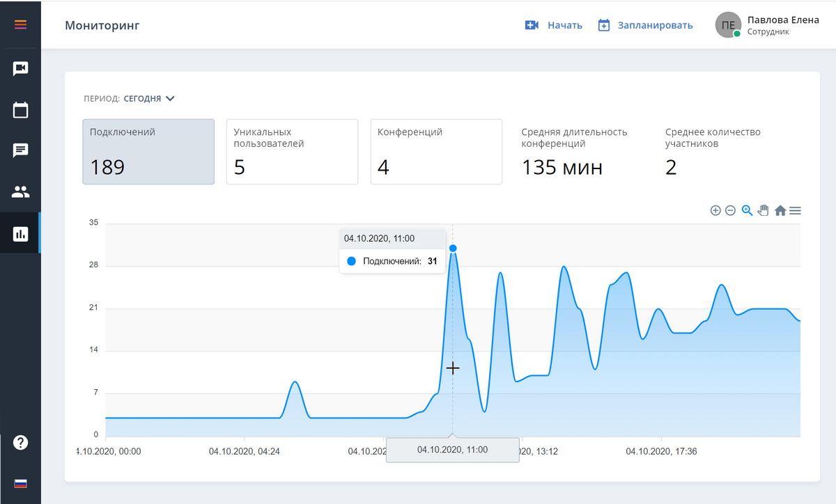Image resolution: width=836 pixels, height=504 pixels.
Task: Click the Мониторинг page title
Action: click(102, 25)
